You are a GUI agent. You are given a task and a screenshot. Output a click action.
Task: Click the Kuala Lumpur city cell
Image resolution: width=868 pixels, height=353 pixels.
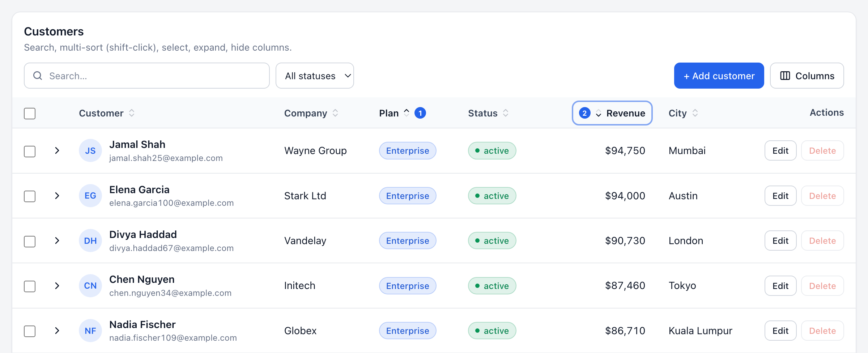(x=700, y=331)
